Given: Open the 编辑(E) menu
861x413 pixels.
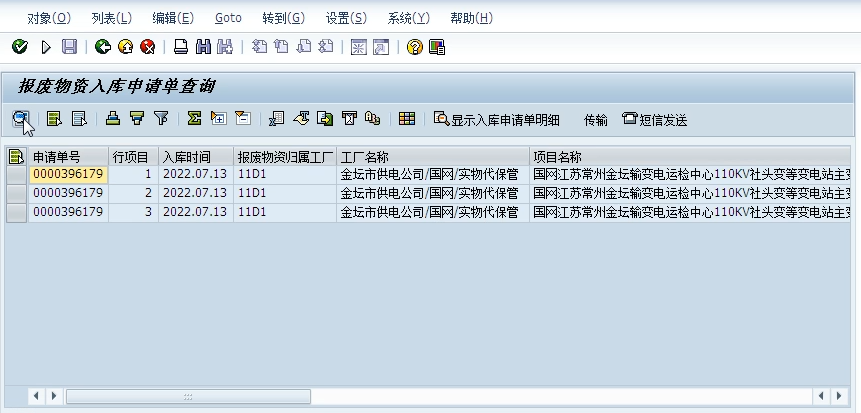Looking at the screenshot, I should click(173, 18).
